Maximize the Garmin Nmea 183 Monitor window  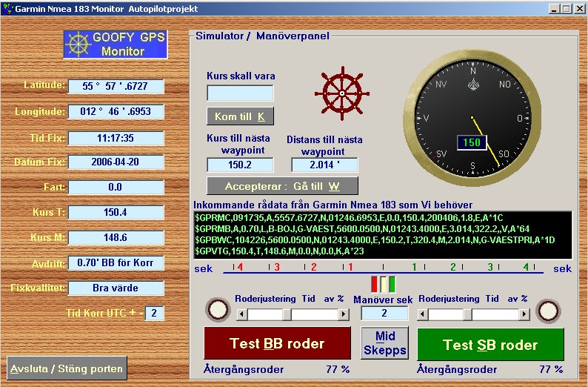point(567,9)
